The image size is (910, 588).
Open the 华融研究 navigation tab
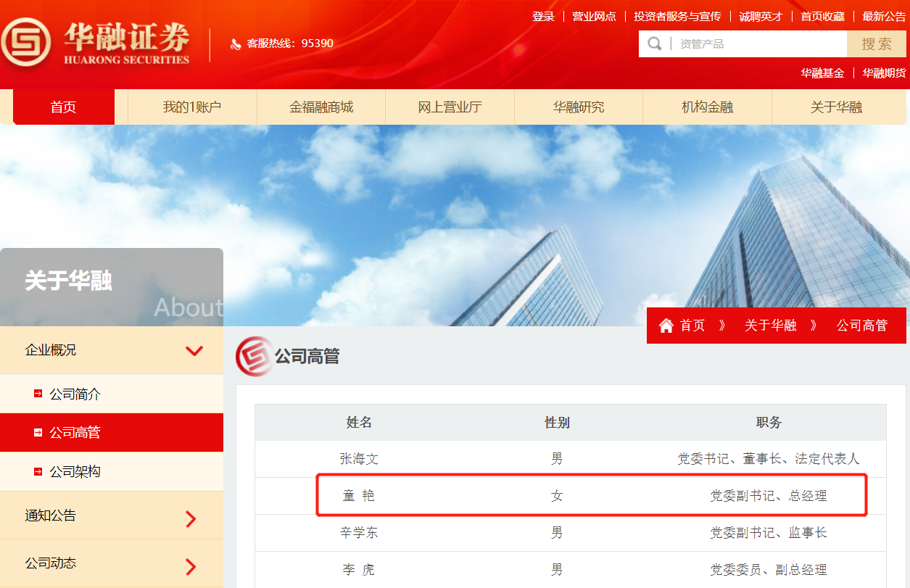coord(578,106)
